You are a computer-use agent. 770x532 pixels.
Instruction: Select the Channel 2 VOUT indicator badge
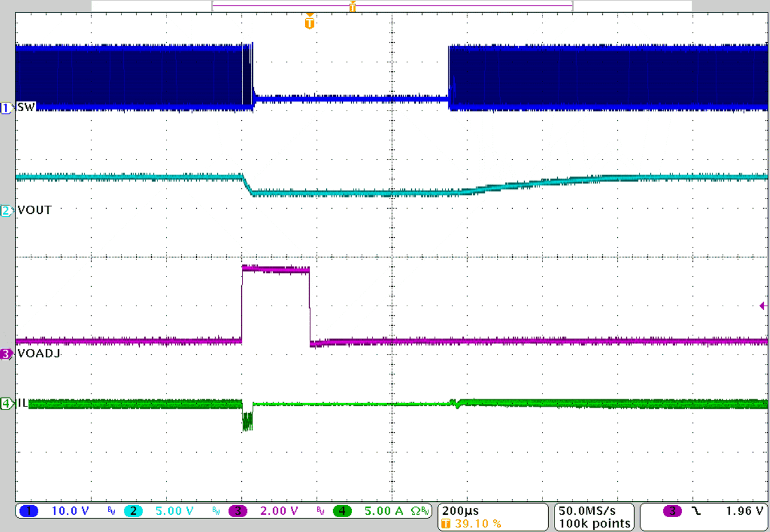pyautogui.click(x=6, y=210)
